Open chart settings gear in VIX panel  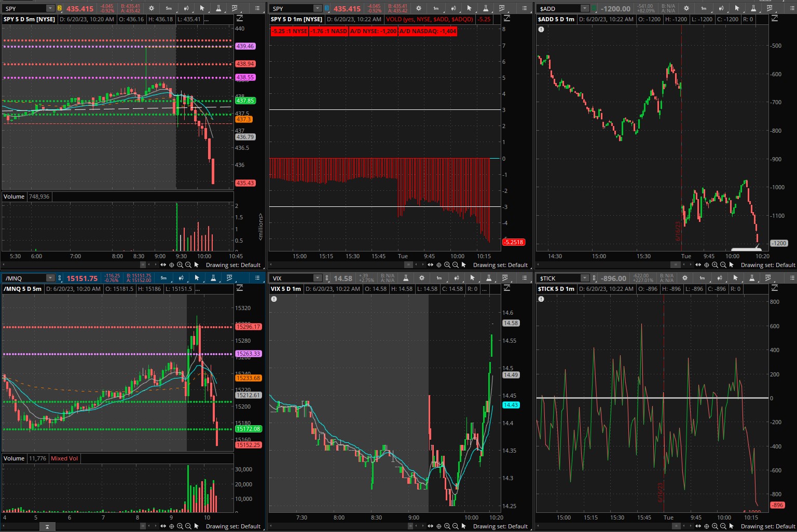coord(422,278)
